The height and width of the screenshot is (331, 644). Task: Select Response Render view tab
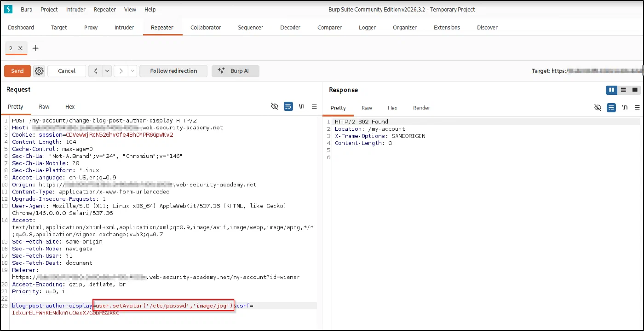point(421,108)
